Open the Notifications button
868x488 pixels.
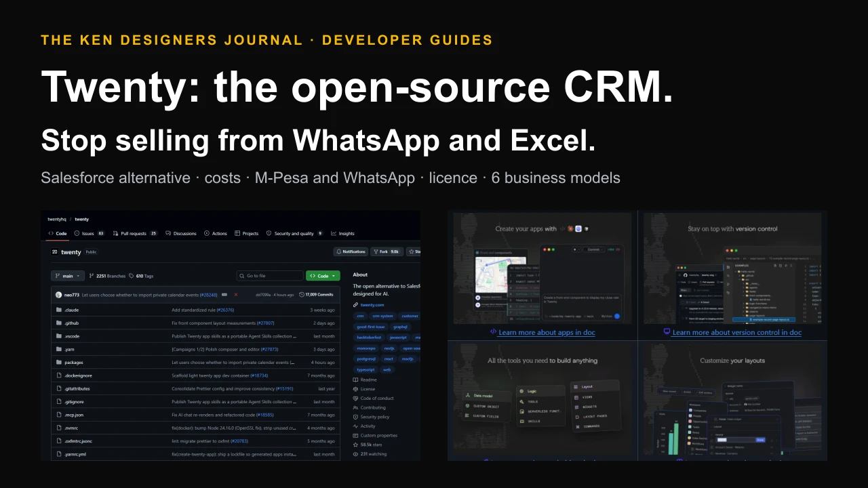[350, 251]
